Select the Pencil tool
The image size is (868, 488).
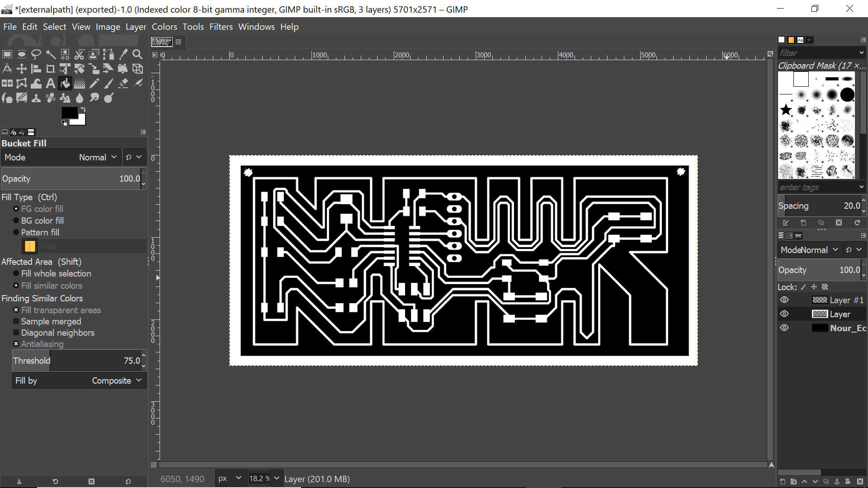(94, 84)
